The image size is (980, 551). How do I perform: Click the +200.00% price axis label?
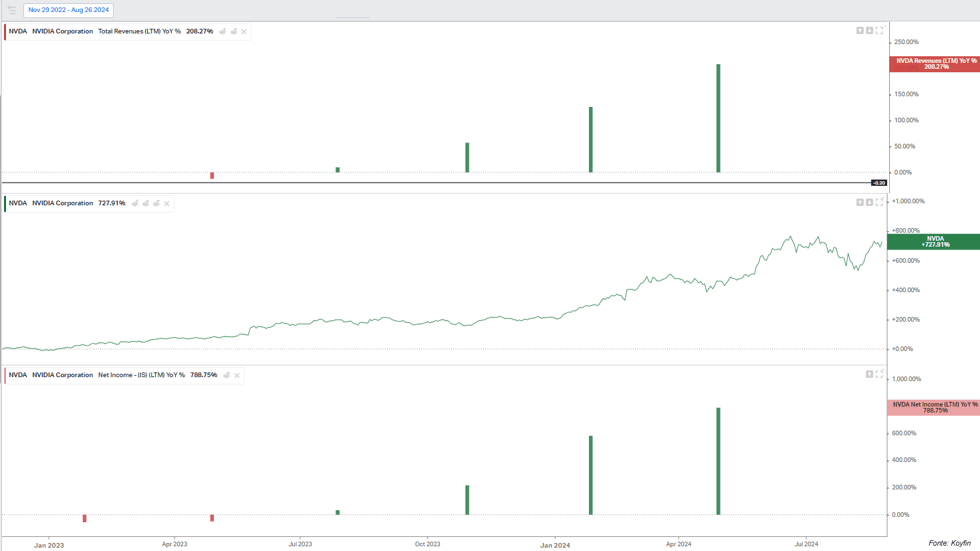906,320
